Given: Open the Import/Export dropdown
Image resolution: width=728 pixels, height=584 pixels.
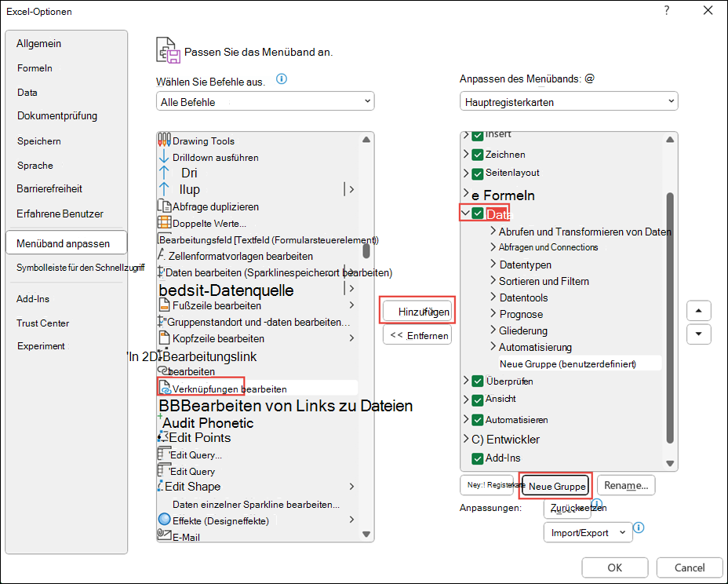Looking at the screenshot, I should (588, 532).
